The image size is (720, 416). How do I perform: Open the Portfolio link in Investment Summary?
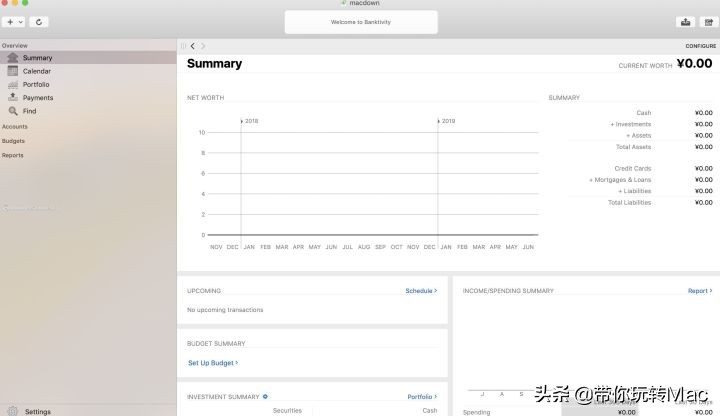pyautogui.click(x=422, y=396)
